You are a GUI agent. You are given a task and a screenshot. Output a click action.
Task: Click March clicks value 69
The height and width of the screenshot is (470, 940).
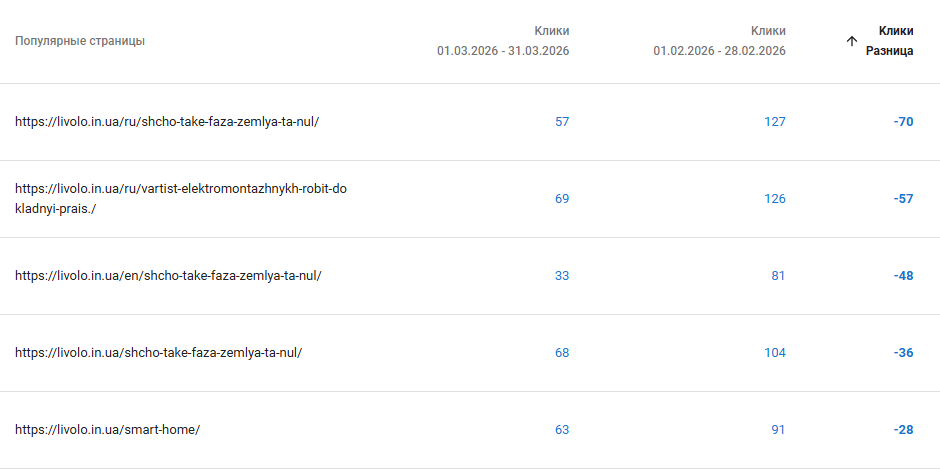click(562, 198)
